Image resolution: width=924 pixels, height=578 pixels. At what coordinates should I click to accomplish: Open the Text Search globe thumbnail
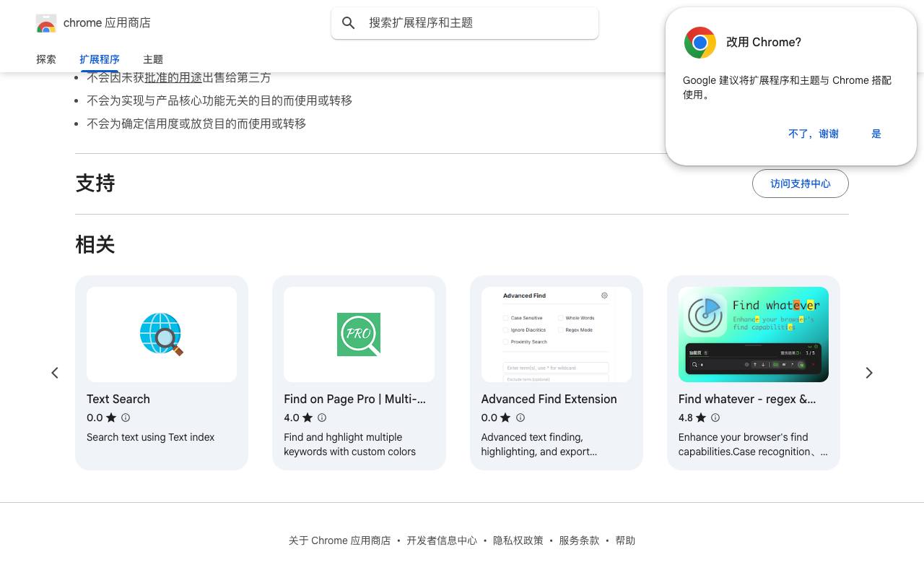[162, 335]
